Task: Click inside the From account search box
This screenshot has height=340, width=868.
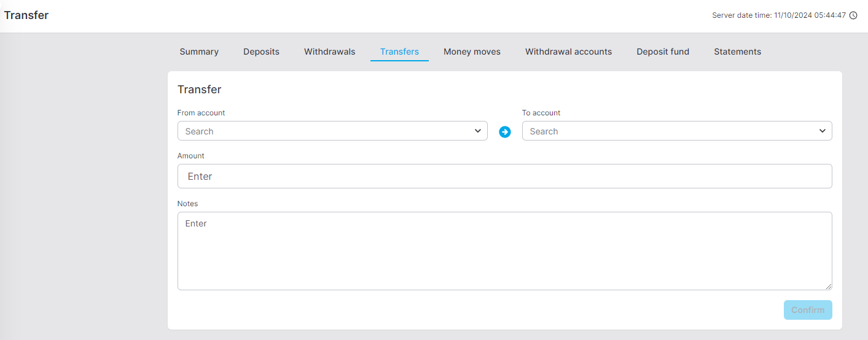Action: [332, 131]
